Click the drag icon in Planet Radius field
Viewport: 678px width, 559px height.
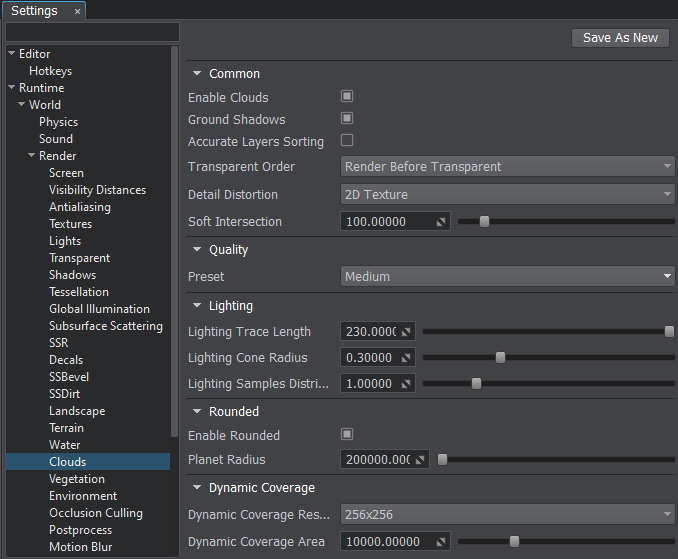tap(420, 460)
